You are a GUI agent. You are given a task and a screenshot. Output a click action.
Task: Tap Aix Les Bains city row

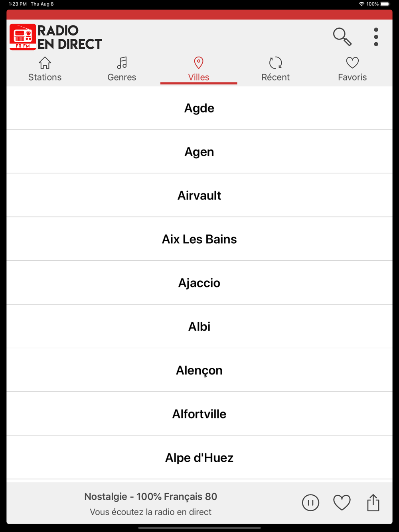coord(199,239)
